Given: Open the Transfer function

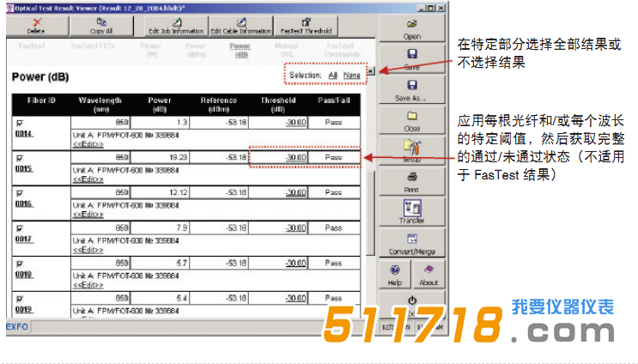Looking at the screenshot, I should pos(411,212).
